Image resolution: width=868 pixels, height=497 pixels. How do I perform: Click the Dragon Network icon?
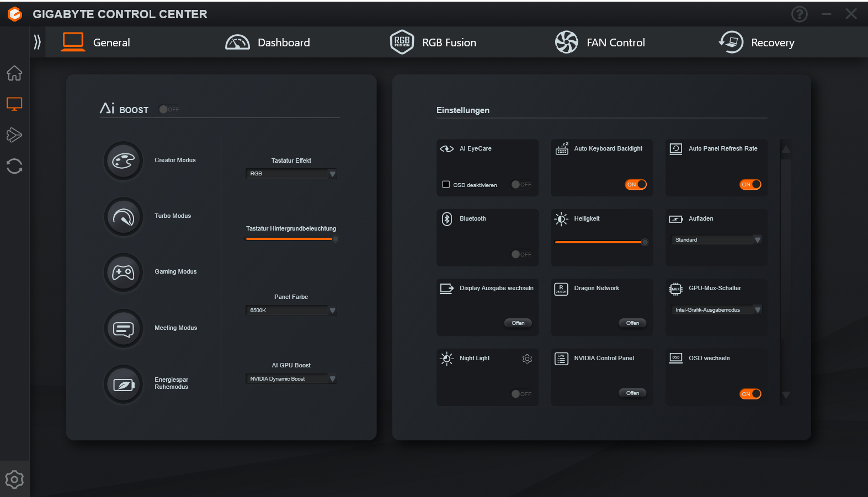(561, 288)
